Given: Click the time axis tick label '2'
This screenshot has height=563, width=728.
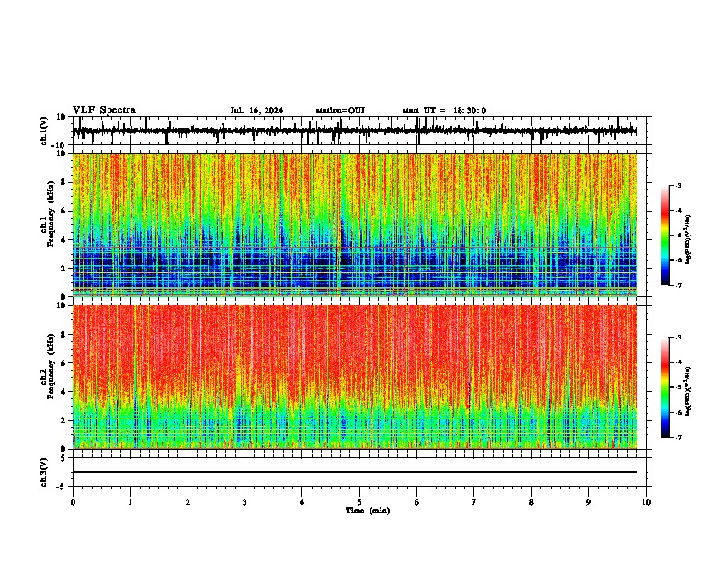Looking at the screenshot, I should (188, 502).
